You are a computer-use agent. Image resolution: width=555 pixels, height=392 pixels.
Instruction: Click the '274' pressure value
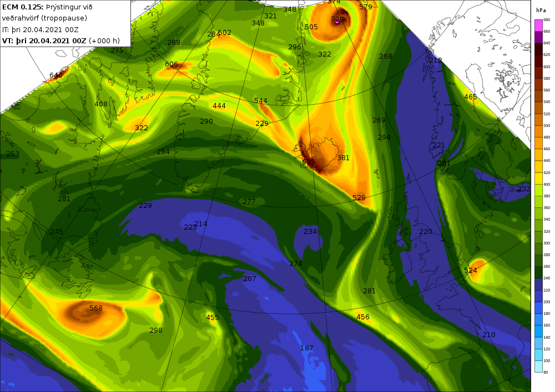pyautogui.click(x=296, y=264)
